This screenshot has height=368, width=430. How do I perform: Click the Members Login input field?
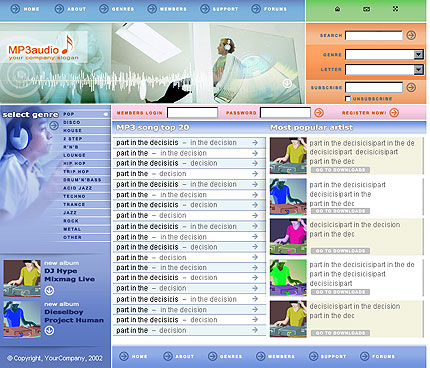tap(192, 113)
